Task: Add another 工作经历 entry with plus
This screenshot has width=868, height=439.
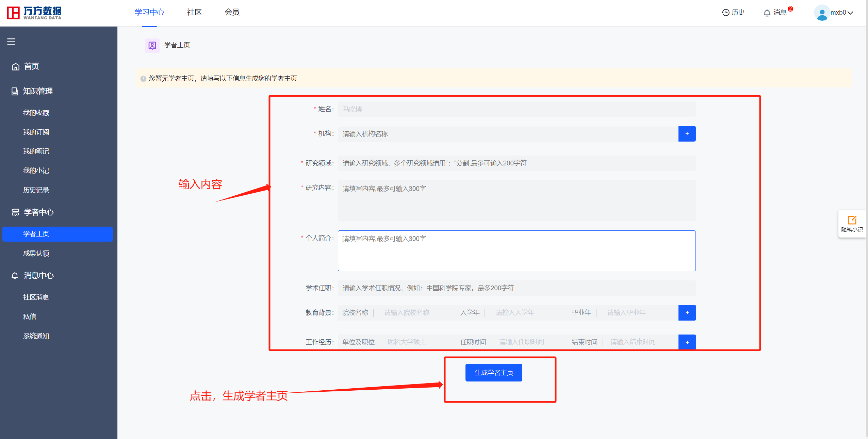Action: coord(687,342)
